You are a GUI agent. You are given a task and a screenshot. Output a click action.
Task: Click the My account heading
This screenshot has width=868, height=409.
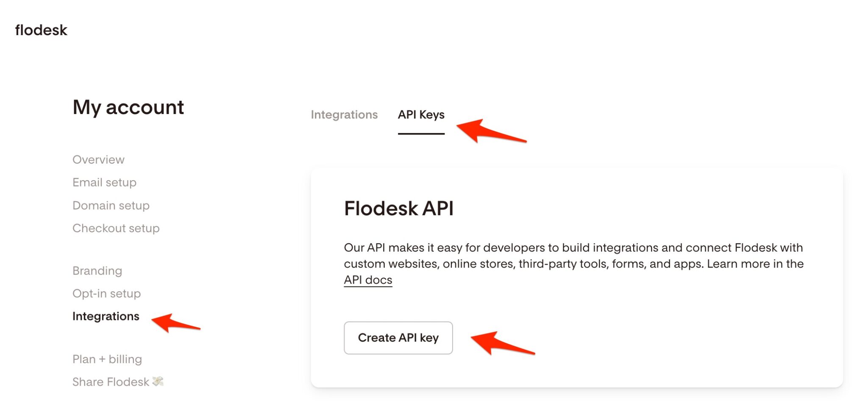click(128, 108)
